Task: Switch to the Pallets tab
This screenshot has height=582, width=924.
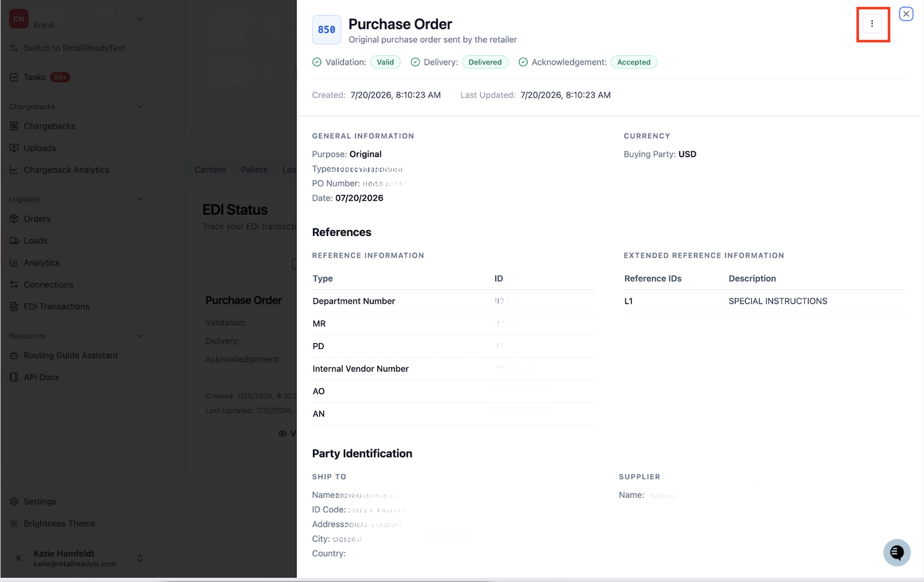Action: pyautogui.click(x=254, y=170)
